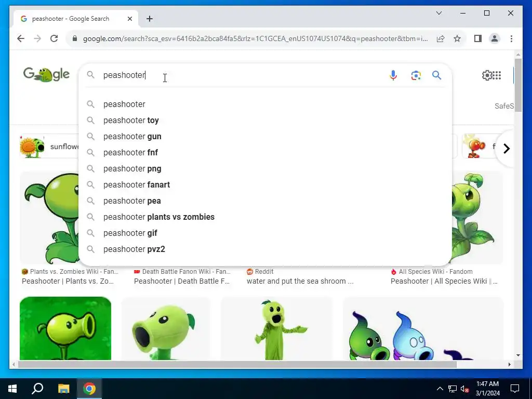The image size is (532, 399).
Task: Open peashooter costume person thumbnail
Action: (277, 328)
